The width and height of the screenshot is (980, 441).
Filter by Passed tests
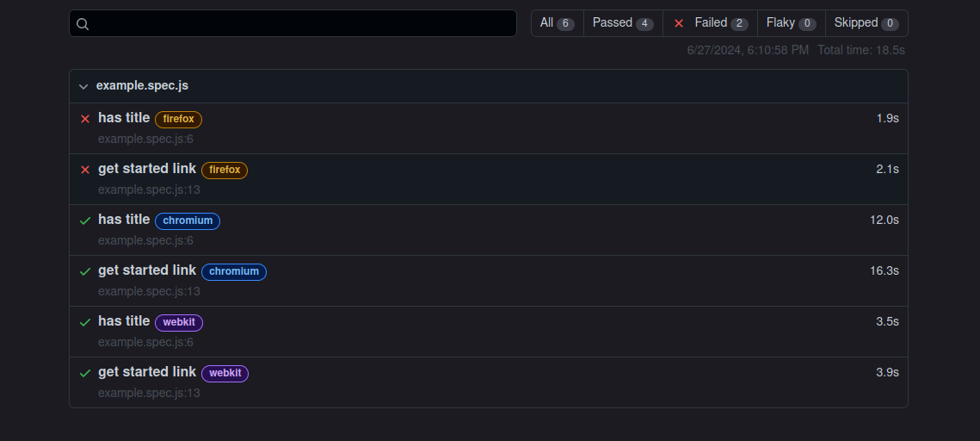click(623, 23)
